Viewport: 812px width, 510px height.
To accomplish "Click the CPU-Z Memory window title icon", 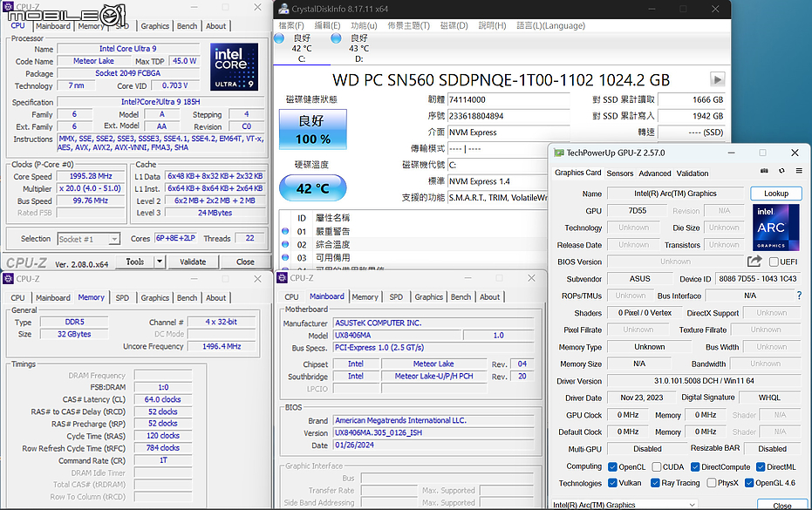I will [9, 279].
